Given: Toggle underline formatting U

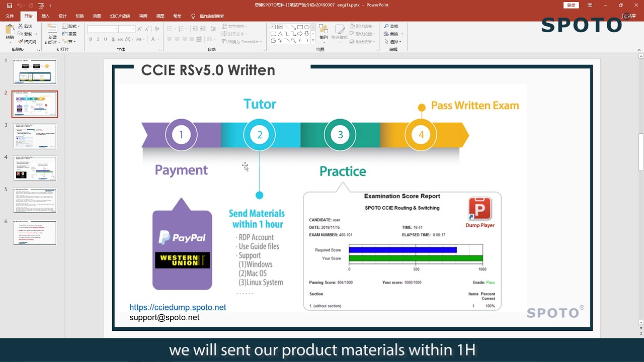Looking at the screenshot, I should 105,39.
